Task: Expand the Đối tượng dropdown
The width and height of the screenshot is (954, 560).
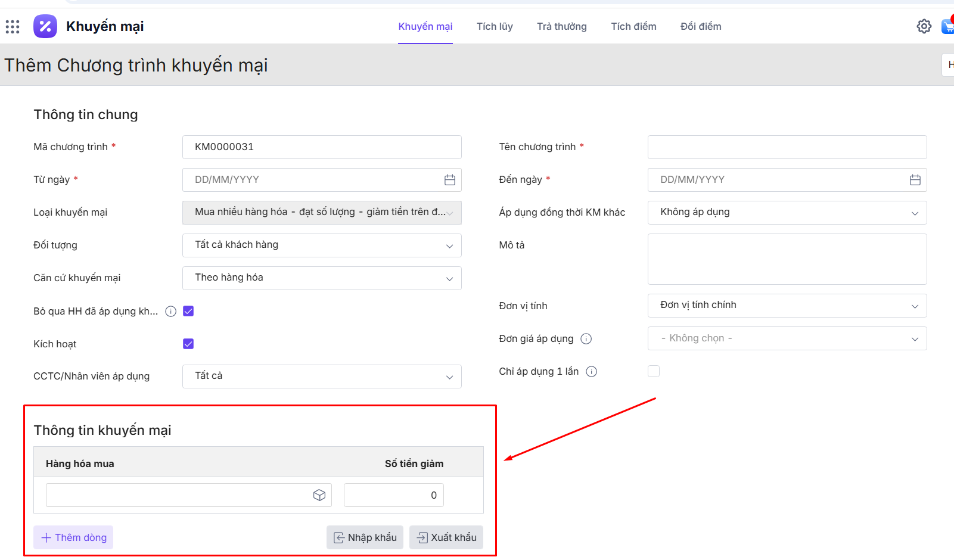Action: tap(322, 245)
